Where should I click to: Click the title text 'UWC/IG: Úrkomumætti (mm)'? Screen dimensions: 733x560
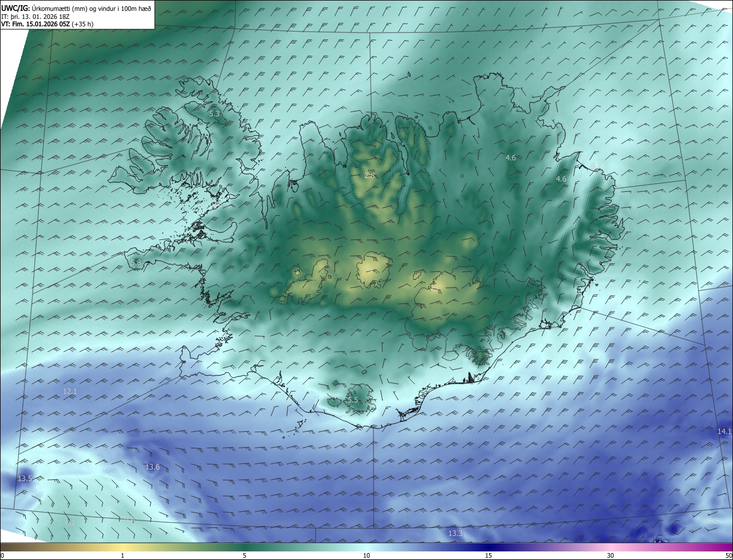(45, 8)
